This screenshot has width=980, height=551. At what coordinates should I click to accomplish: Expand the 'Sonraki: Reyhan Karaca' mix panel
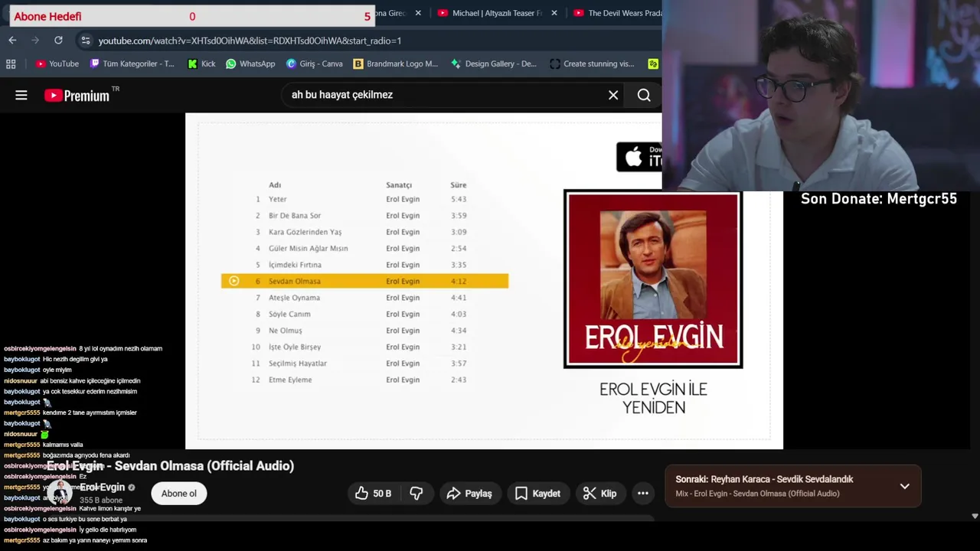pyautogui.click(x=905, y=486)
